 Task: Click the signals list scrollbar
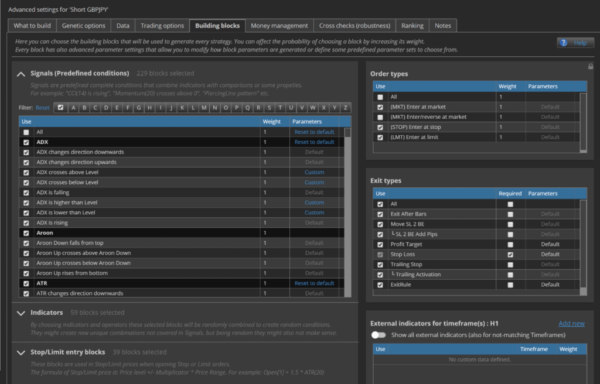point(347,212)
